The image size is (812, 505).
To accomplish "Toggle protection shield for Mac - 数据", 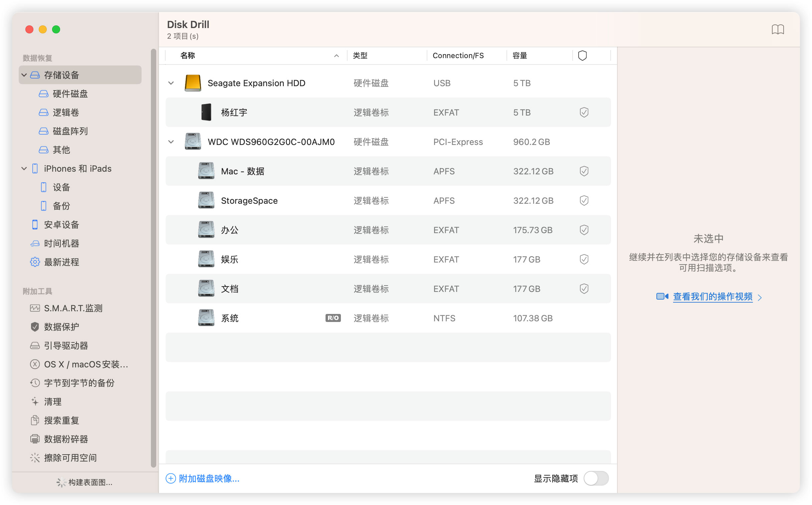I will coord(584,171).
